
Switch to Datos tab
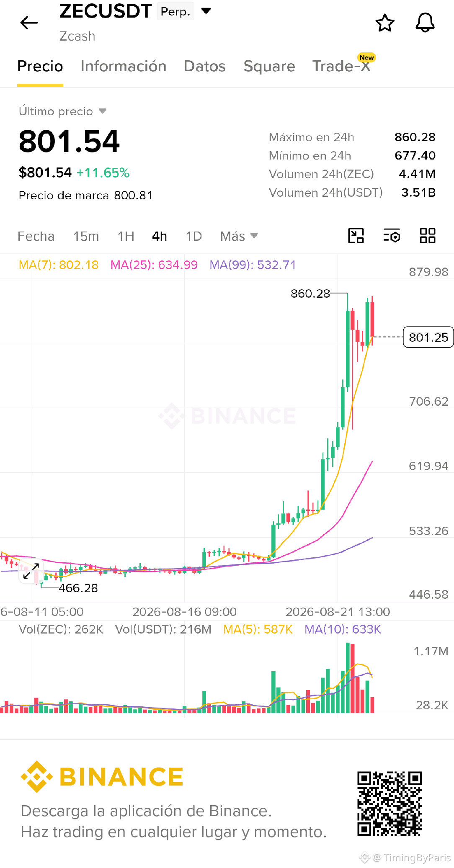point(204,66)
